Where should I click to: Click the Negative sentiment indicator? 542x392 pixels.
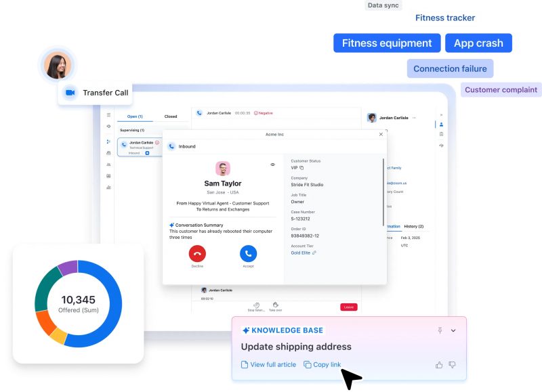point(264,113)
